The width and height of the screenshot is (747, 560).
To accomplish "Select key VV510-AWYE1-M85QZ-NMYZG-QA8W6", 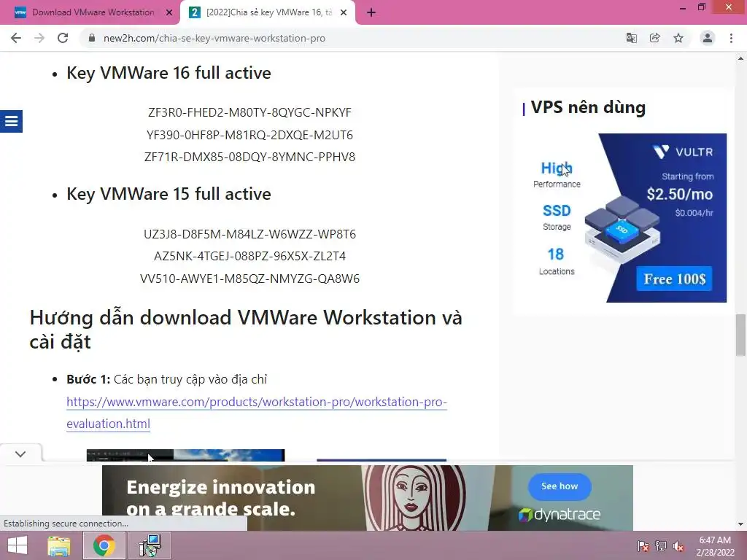I will (249, 279).
